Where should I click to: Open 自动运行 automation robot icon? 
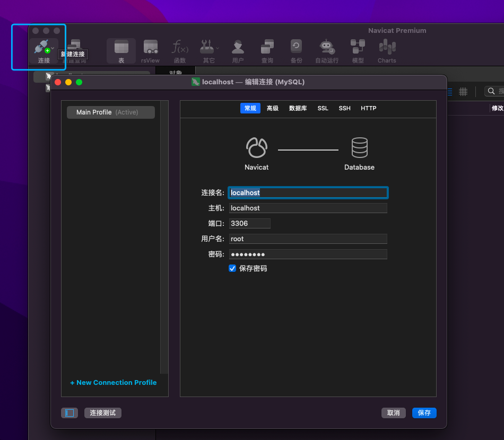(327, 47)
